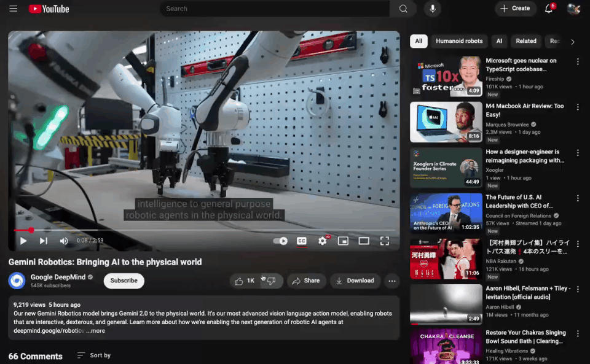Screen dimensions: 590x364
Task: Select the Related filter chip
Action: tap(526, 41)
